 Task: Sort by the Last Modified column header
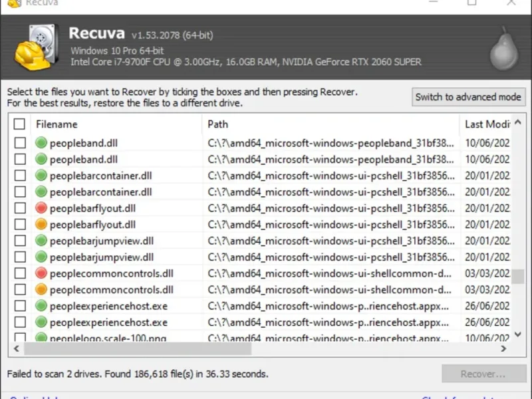coord(487,124)
